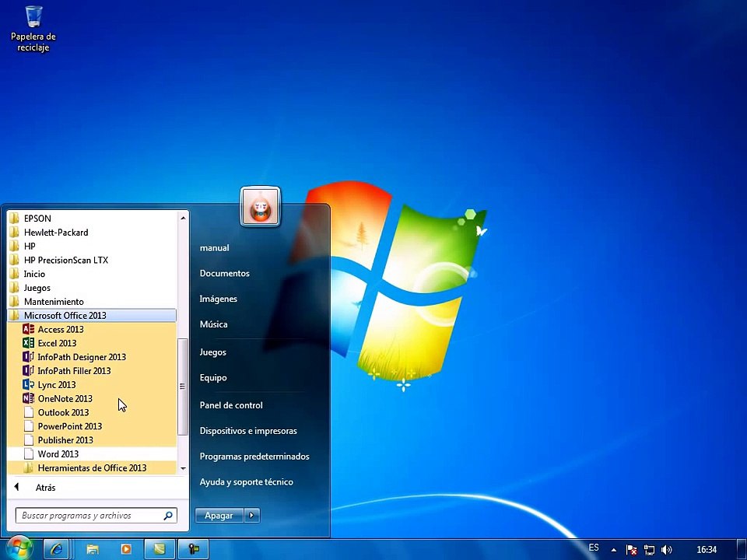This screenshot has width=747, height=560.
Task: Click the programs list scrollbar up arrow
Action: 183,218
